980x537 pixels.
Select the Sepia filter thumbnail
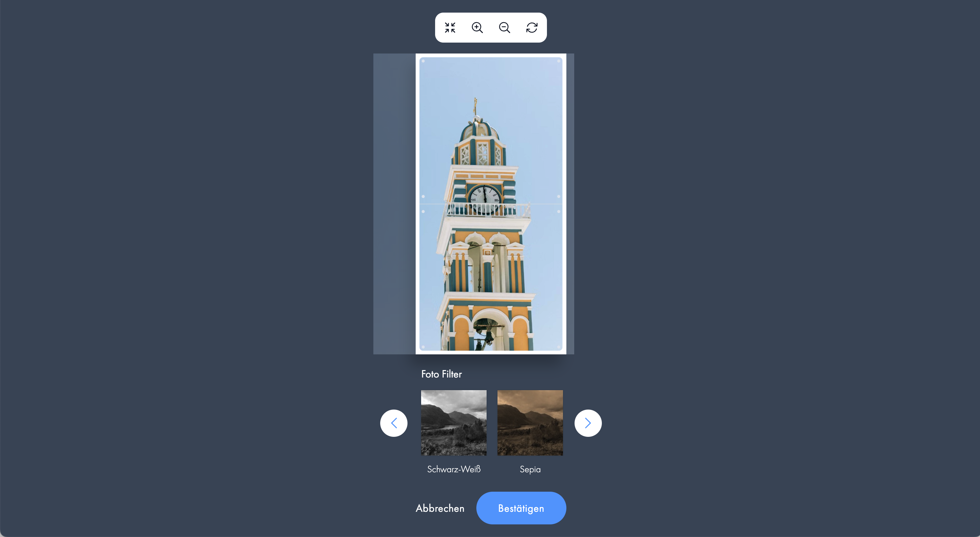tap(530, 423)
